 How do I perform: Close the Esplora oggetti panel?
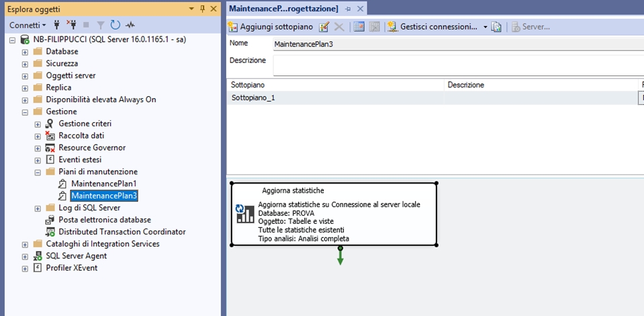(214, 9)
